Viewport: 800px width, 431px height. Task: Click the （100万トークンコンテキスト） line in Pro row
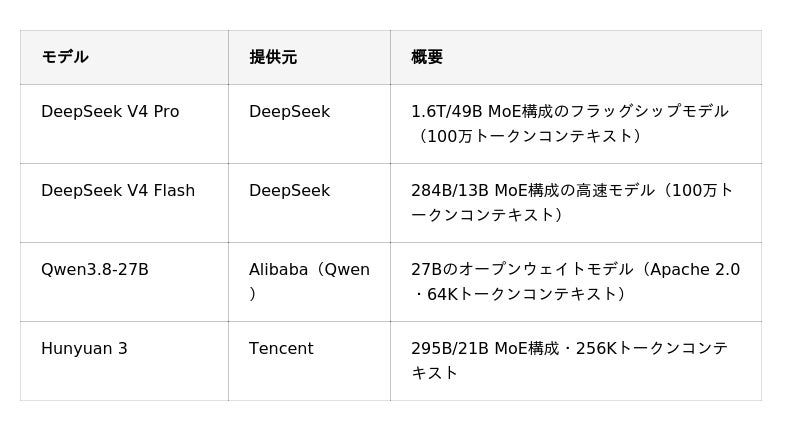[528, 136]
